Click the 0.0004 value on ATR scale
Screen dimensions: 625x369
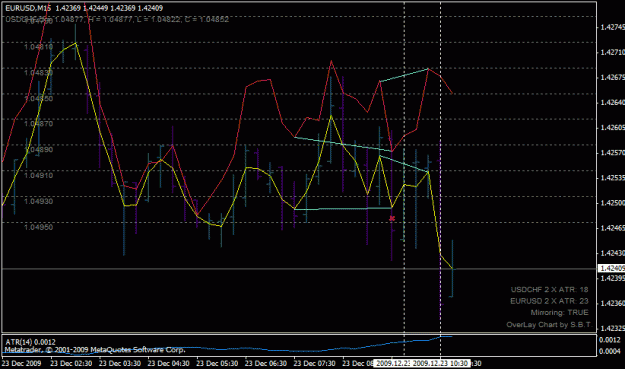(610, 351)
